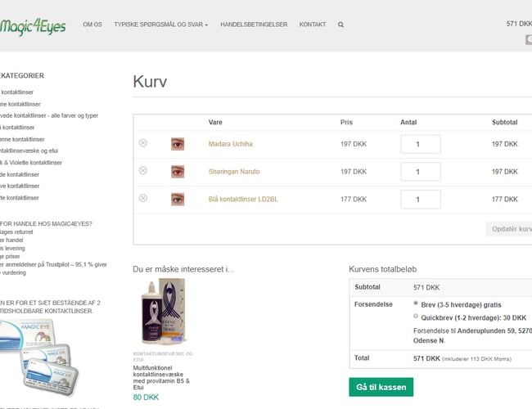The width and height of the screenshot is (532, 409).
Task: Select Brev (3-5 hverdage) gratis shipping
Action: pos(416,303)
